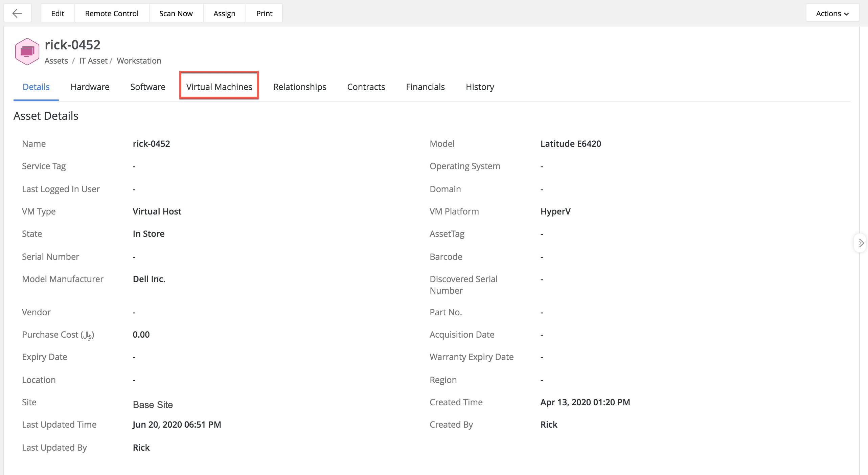Screen dimensions: 868x475
Task: Show the History tab
Action: coord(480,87)
